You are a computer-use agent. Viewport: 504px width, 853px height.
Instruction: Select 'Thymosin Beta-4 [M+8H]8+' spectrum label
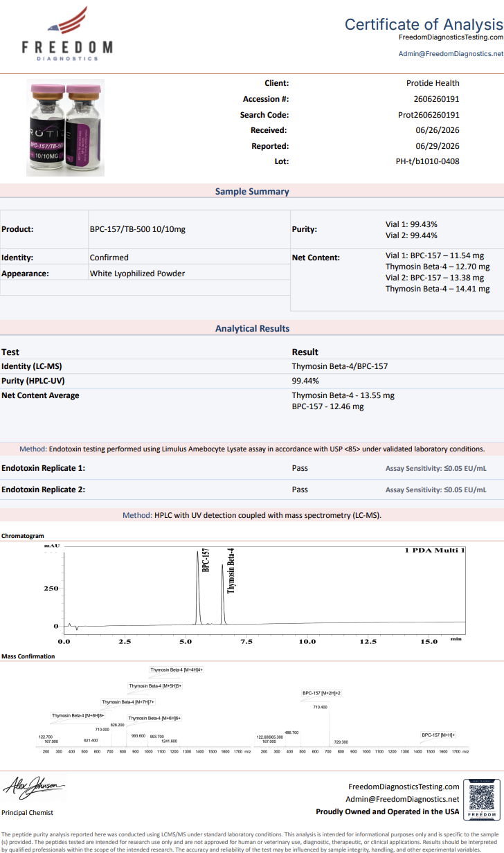tap(78, 715)
